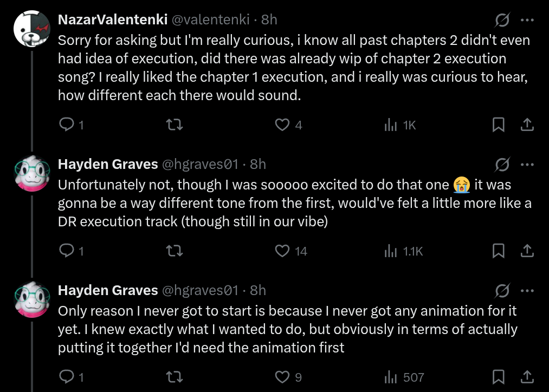Share Hayden's 'Only reason' tweet
This screenshot has width=549, height=392.
(x=527, y=377)
